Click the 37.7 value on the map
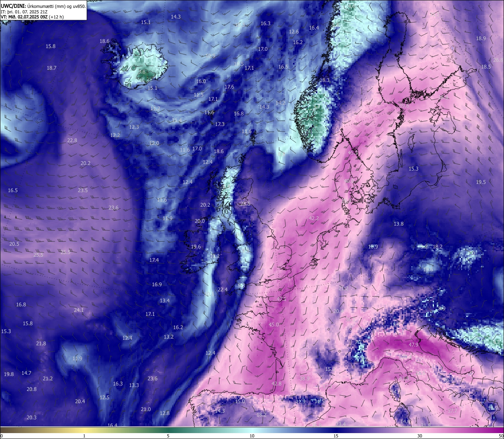The width and height of the screenshot is (504, 439). click(x=452, y=411)
